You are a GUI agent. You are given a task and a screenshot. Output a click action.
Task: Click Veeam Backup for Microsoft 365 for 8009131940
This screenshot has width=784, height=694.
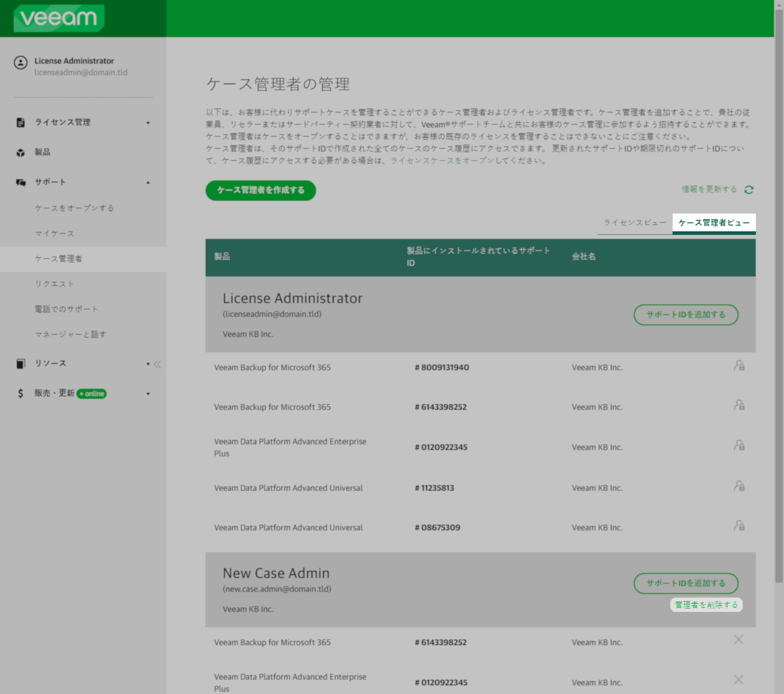[273, 367]
